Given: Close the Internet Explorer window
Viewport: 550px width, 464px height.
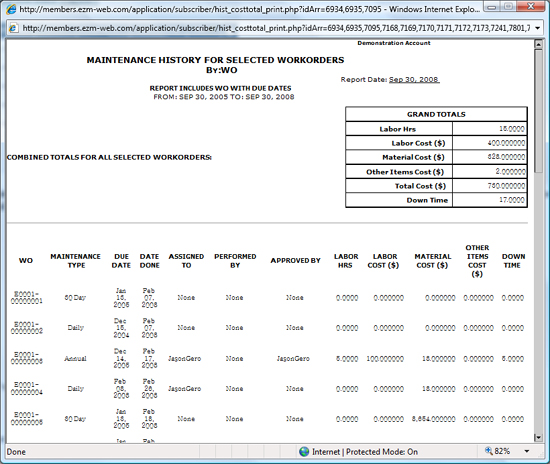Looking at the screenshot, I should pyautogui.click(x=531, y=7).
